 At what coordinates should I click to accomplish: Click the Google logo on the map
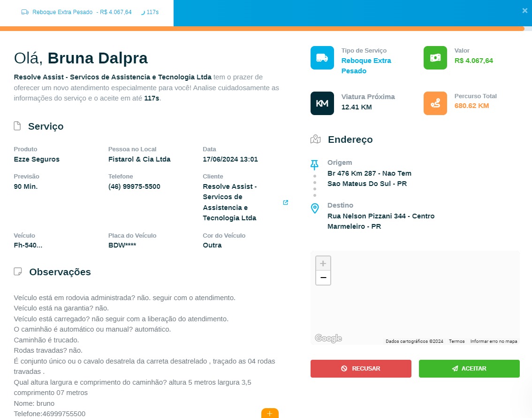(x=328, y=338)
